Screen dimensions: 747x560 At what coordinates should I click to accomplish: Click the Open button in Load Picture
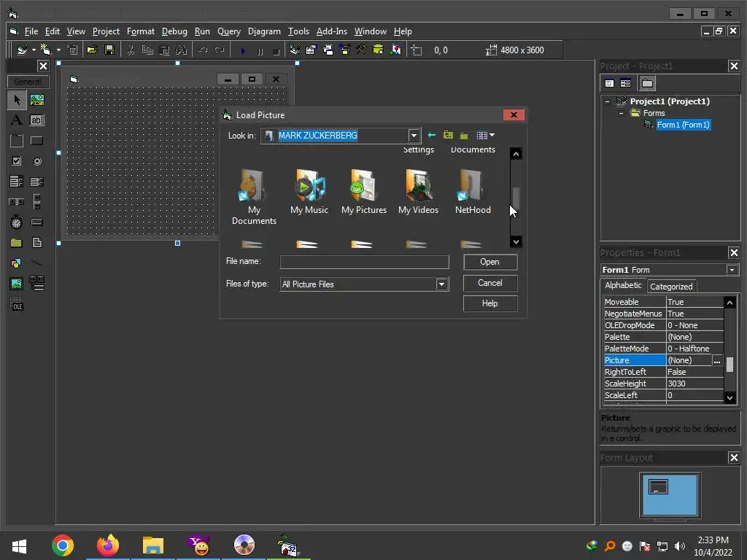point(489,262)
